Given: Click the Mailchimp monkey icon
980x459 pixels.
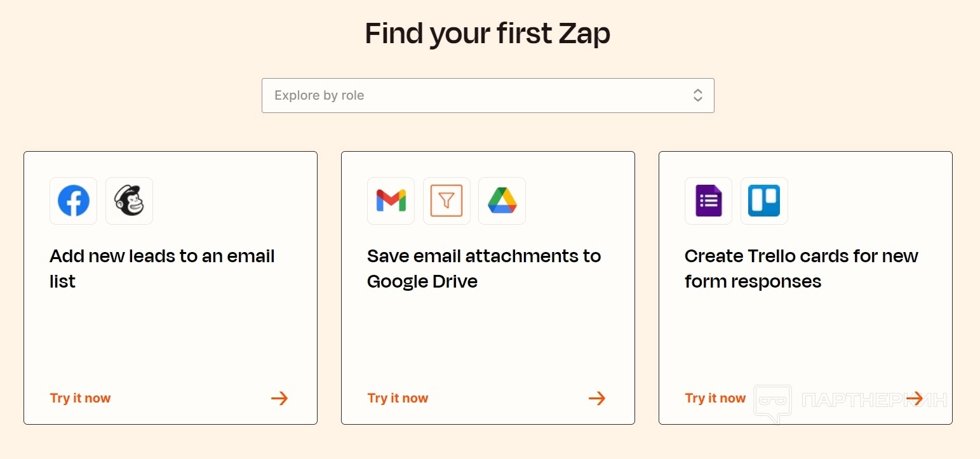Looking at the screenshot, I should 129,201.
